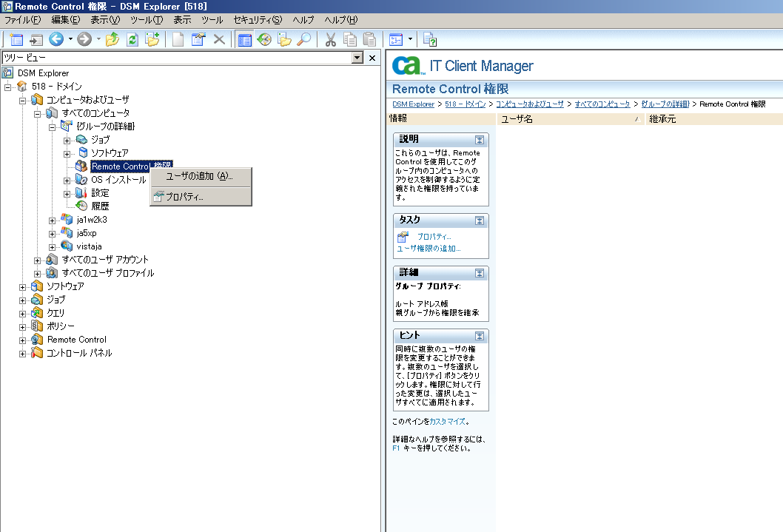Select ユーザの追加 (A)... in context menu

pyautogui.click(x=201, y=176)
